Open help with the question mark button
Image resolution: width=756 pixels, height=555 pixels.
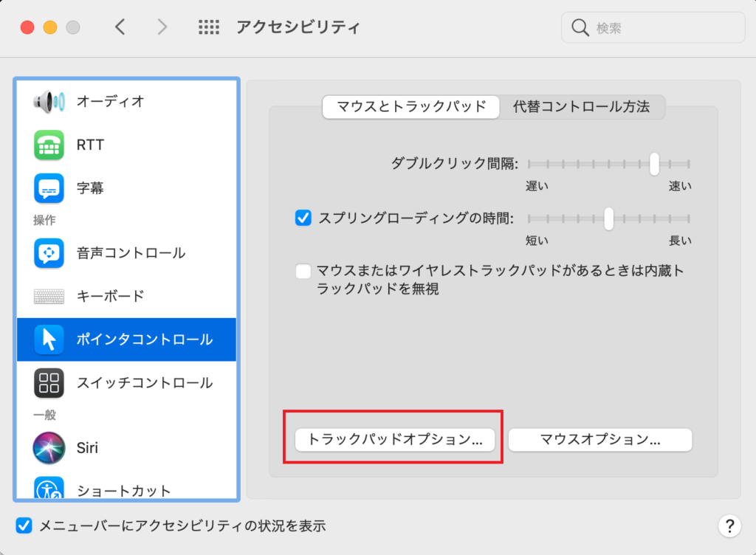tap(729, 526)
